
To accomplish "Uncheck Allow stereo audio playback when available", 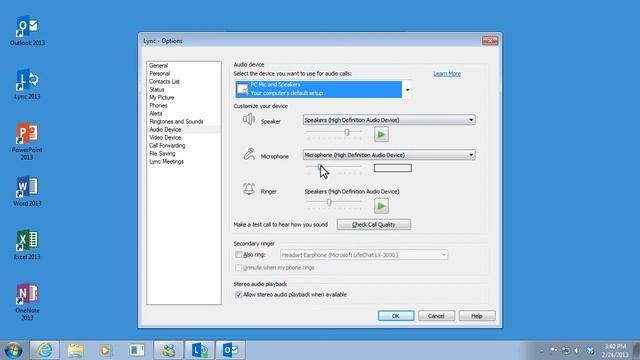I will [x=238, y=294].
